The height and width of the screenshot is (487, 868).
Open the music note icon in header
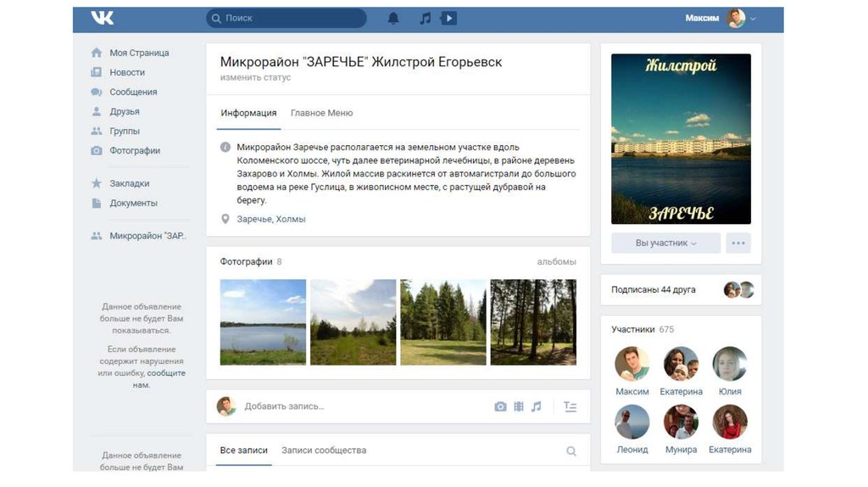(425, 18)
